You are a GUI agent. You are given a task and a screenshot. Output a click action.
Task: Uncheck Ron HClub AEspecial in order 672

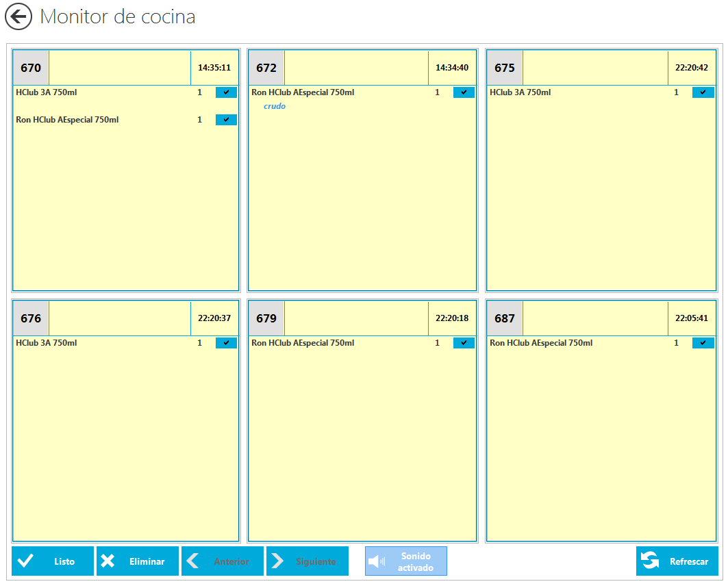click(x=464, y=92)
